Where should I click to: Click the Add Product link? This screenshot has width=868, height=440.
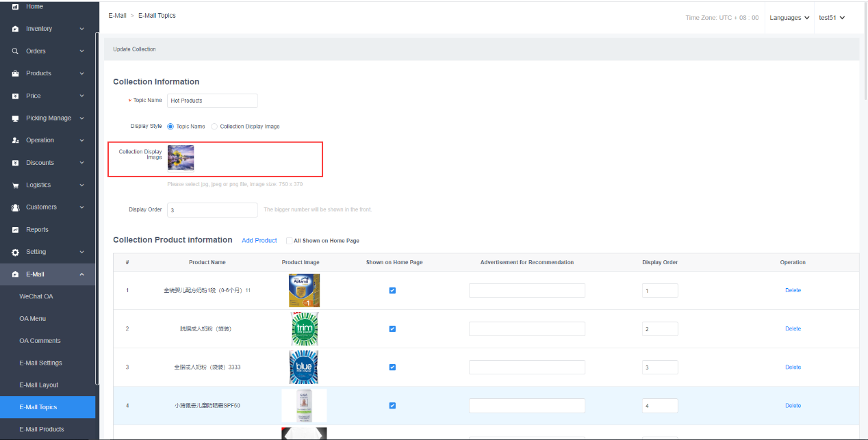tap(259, 241)
